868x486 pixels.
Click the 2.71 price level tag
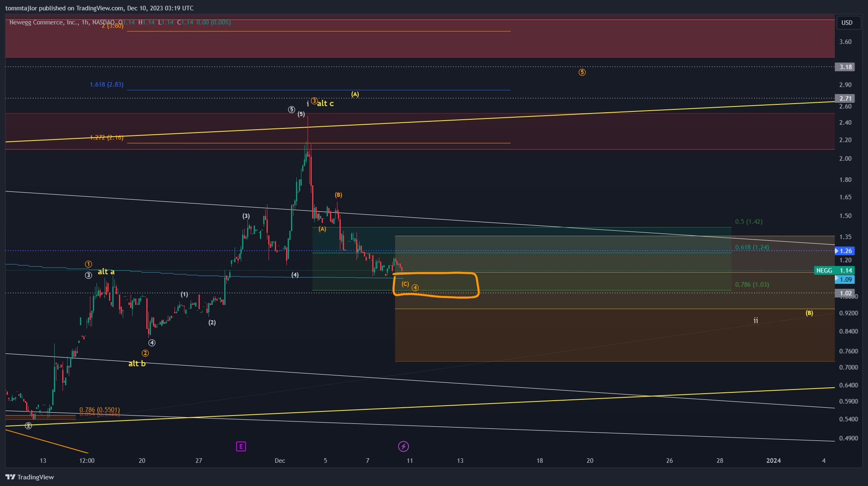click(845, 98)
